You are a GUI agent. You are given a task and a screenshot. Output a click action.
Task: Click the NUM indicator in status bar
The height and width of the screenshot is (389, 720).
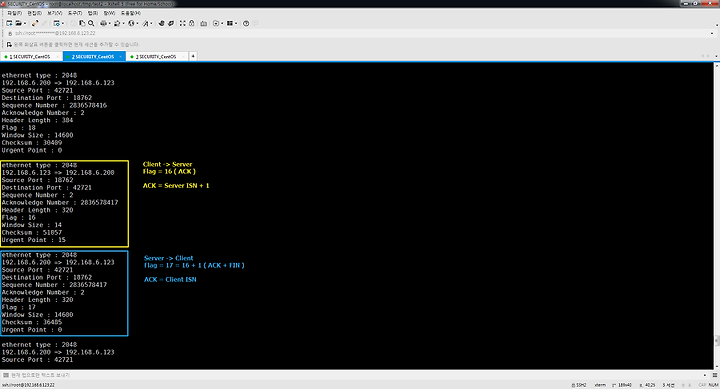tap(713, 385)
